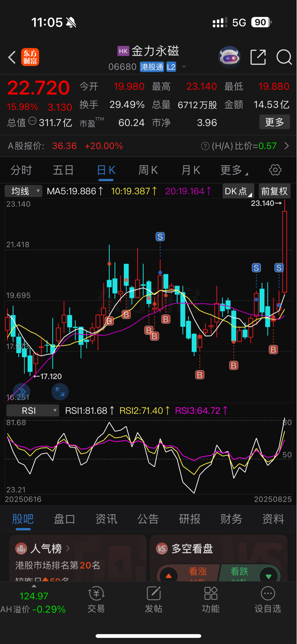Select the 日K chart tab
This screenshot has height=644, width=297.
pos(106,170)
